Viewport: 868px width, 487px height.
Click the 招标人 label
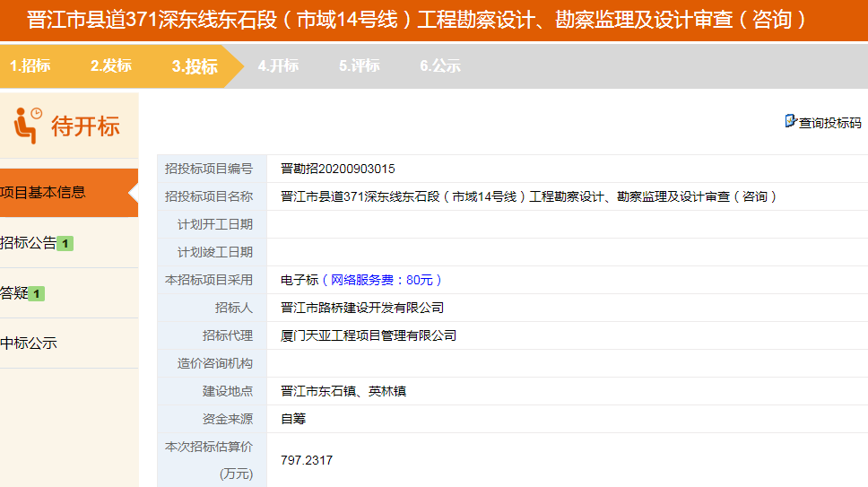point(234,308)
